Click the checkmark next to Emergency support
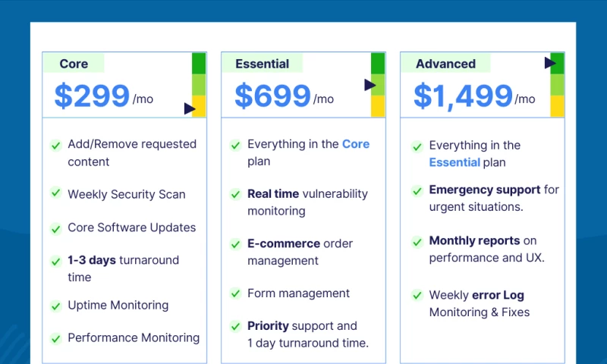This screenshot has height=364, width=607. point(417,190)
